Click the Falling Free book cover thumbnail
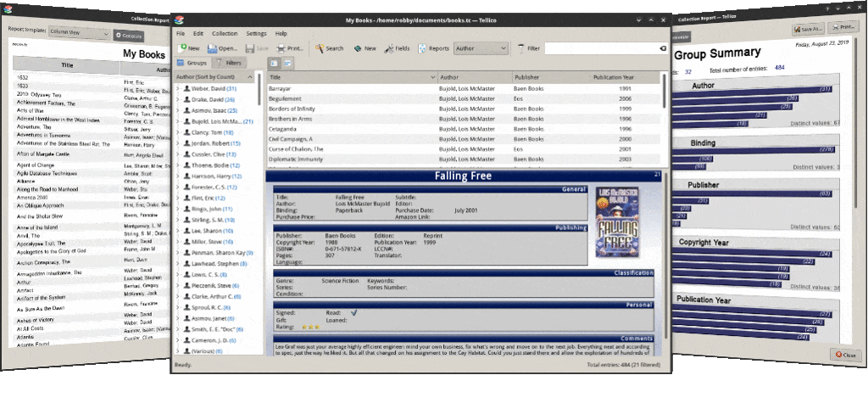The height and width of the screenshot is (403, 868). (x=617, y=222)
